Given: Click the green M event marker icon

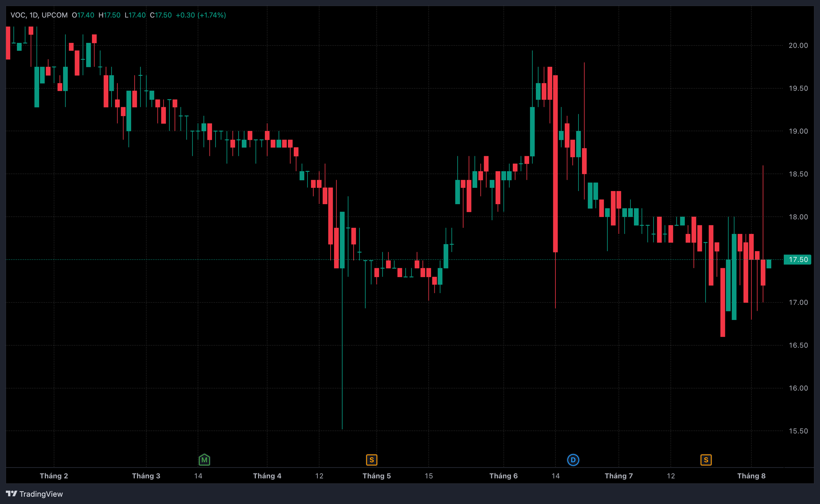Looking at the screenshot, I should (204, 460).
